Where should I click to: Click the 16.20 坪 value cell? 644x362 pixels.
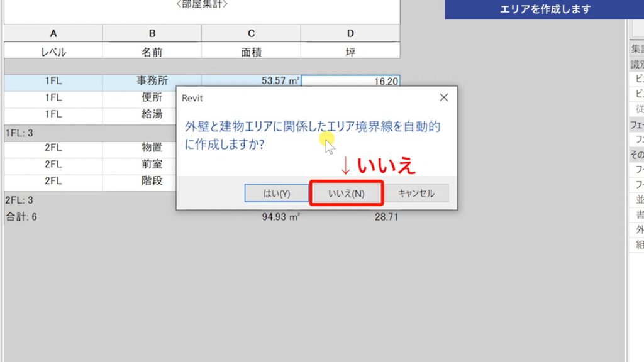coord(350,80)
